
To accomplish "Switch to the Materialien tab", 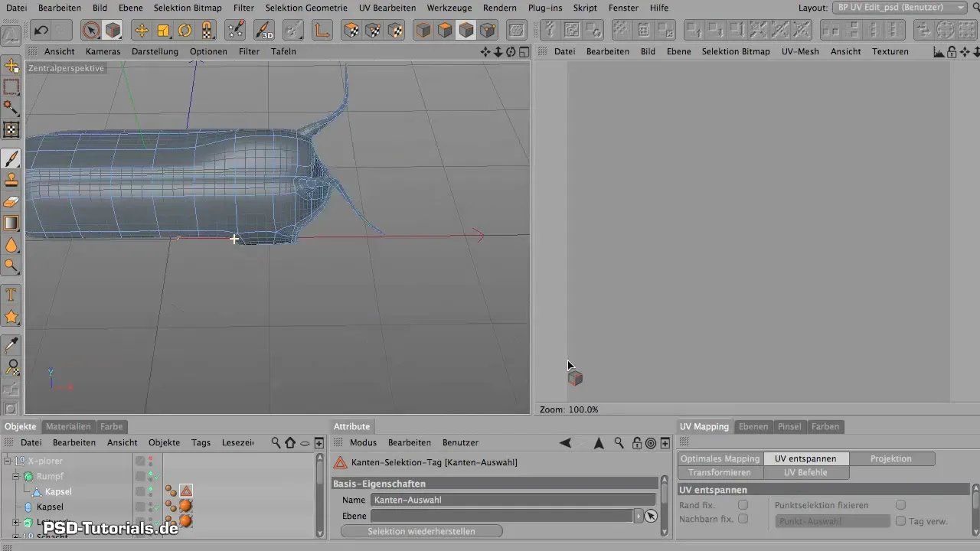I will pos(68,426).
